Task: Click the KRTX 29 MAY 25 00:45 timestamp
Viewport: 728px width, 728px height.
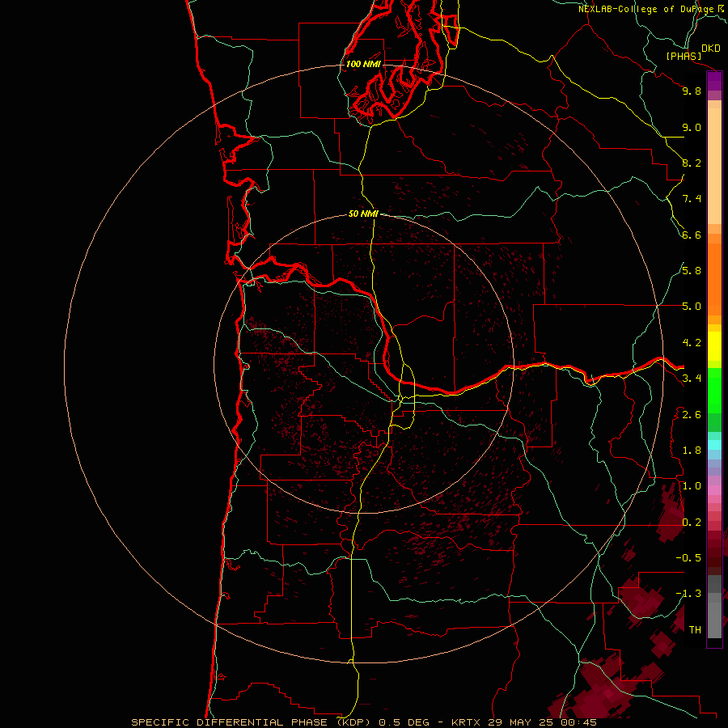Action: point(523,722)
